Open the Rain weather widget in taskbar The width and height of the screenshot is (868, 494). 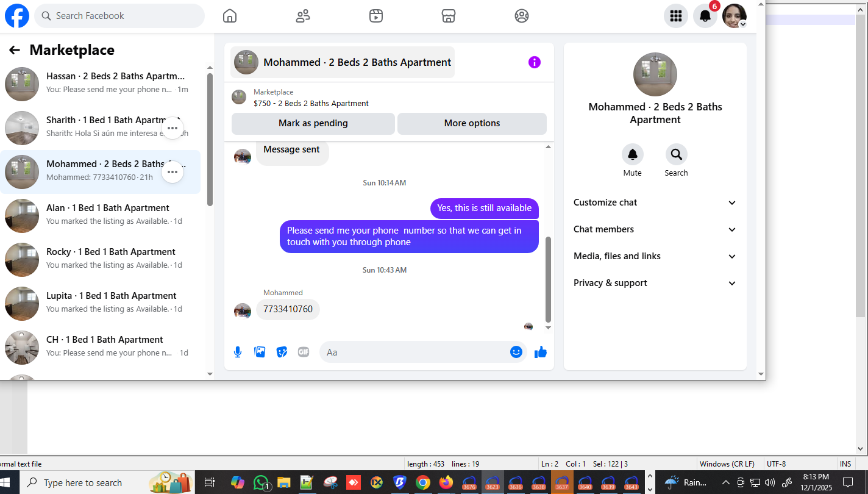(x=685, y=482)
